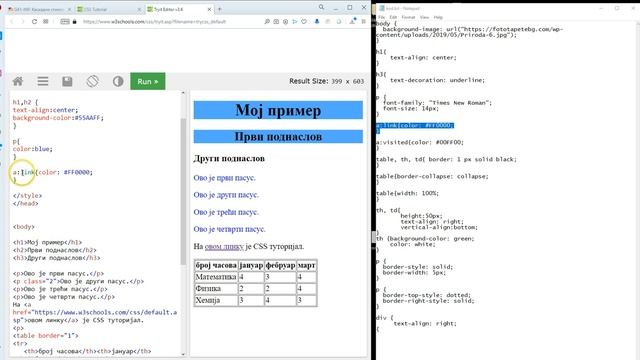Change editor orientation with the rotate icon
The width and height of the screenshot is (640, 360).
pyautogui.click(x=93, y=81)
